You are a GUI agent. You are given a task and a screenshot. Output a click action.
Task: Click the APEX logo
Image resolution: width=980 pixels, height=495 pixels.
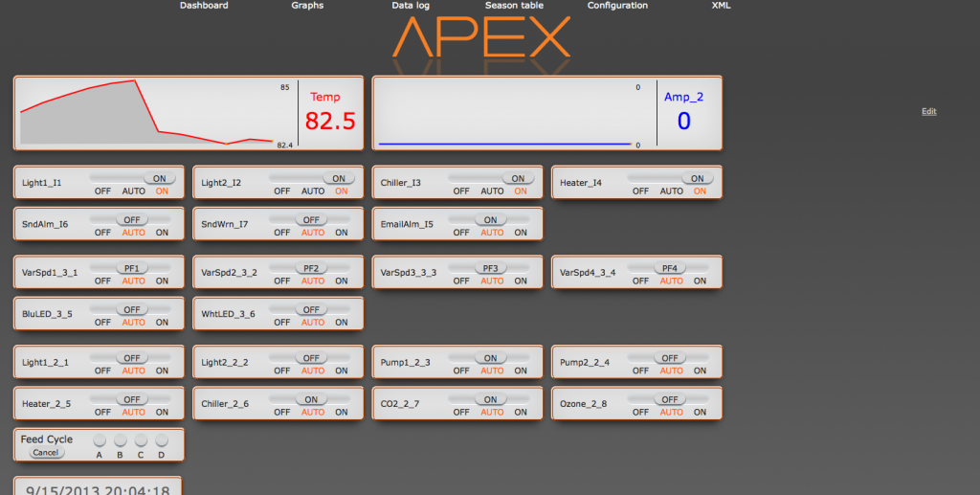click(481, 38)
